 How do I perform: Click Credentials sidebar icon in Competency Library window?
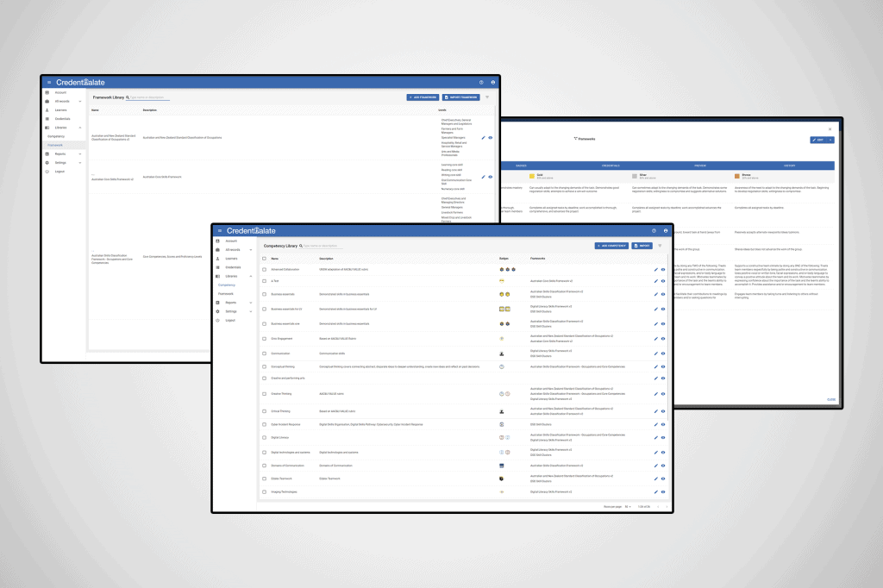218,267
